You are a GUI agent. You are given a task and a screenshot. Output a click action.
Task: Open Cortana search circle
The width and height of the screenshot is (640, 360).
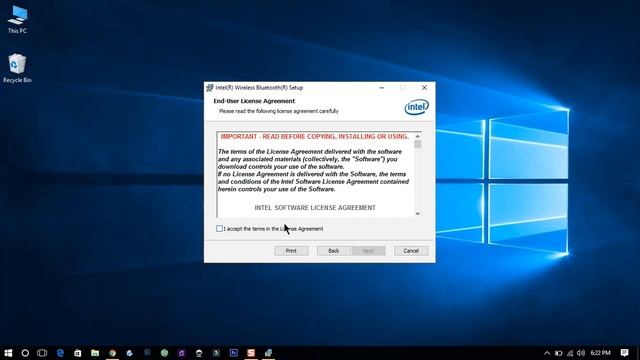click(x=25, y=353)
